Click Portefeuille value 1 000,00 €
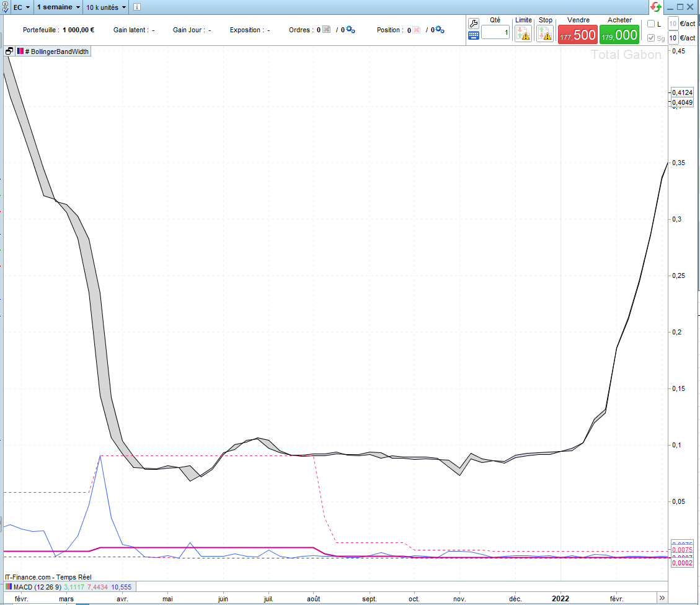Image resolution: width=700 pixels, height=605 pixels. [x=79, y=30]
